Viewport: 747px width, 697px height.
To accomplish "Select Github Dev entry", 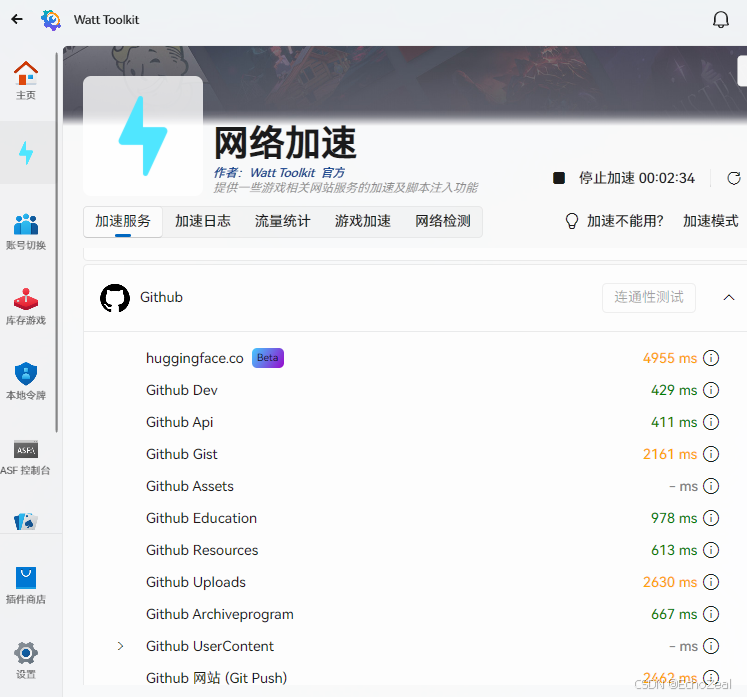I will point(182,390).
